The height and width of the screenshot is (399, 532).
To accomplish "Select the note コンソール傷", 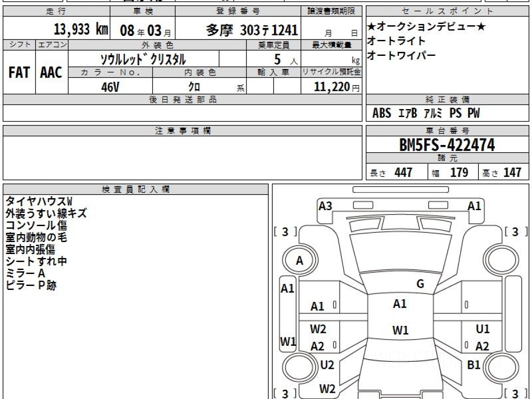I will (36, 225).
